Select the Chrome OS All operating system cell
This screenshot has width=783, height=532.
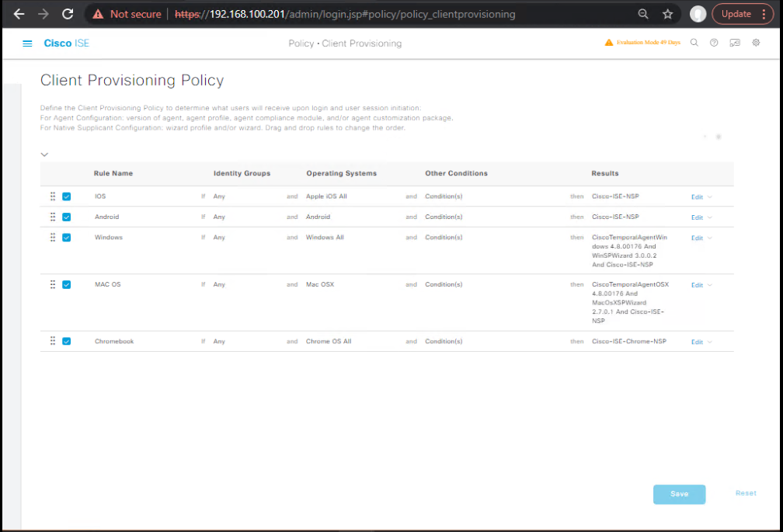coord(329,341)
